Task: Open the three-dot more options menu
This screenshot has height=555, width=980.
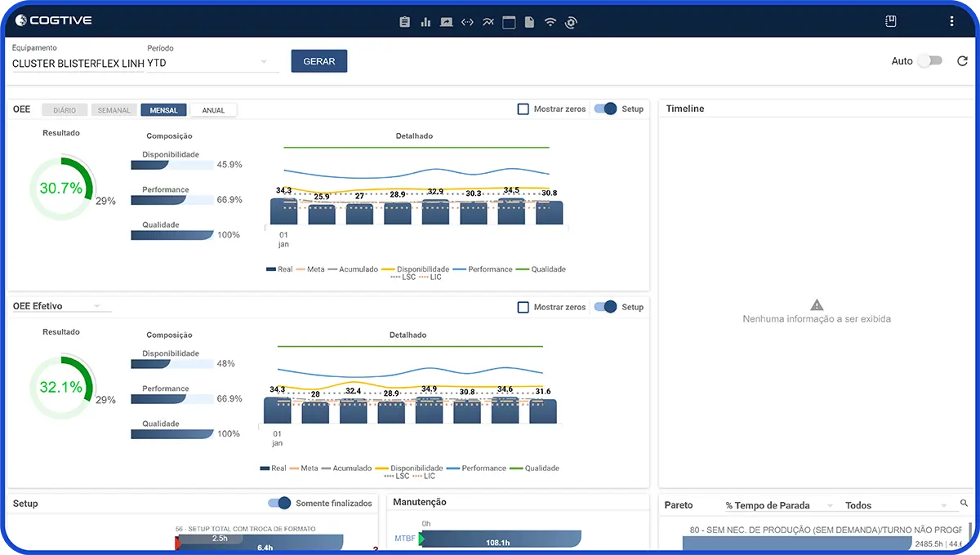Action: click(x=951, y=21)
